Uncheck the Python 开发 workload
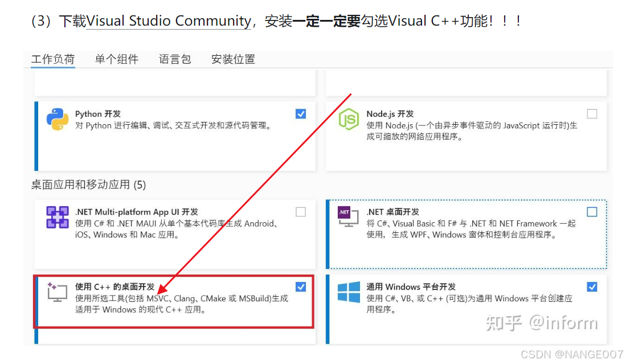 (300, 114)
